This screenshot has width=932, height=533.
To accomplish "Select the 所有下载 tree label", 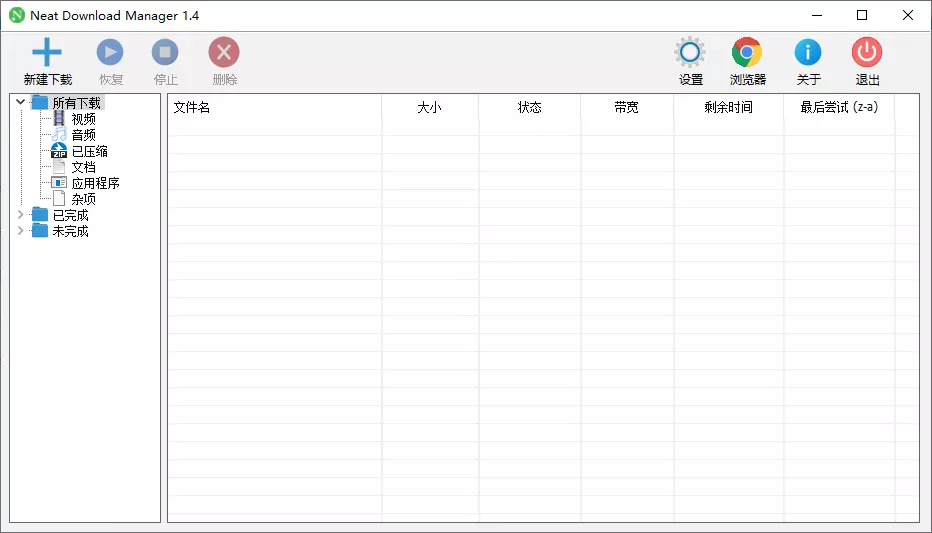I will point(77,103).
